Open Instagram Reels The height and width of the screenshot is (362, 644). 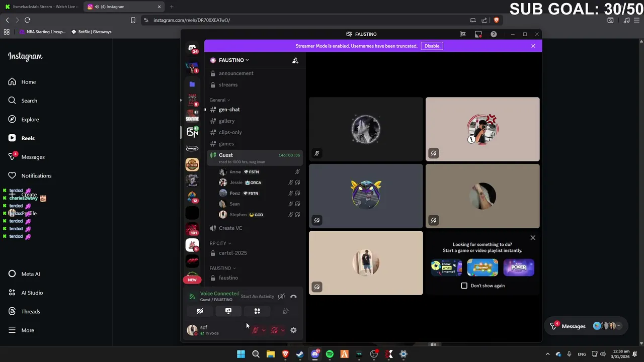coord(22,138)
